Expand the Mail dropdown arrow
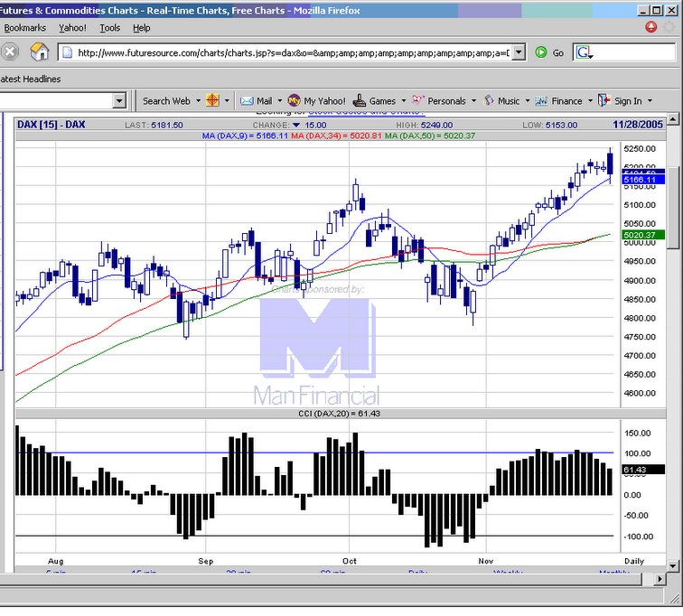The image size is (683, 616). (280, 101)
